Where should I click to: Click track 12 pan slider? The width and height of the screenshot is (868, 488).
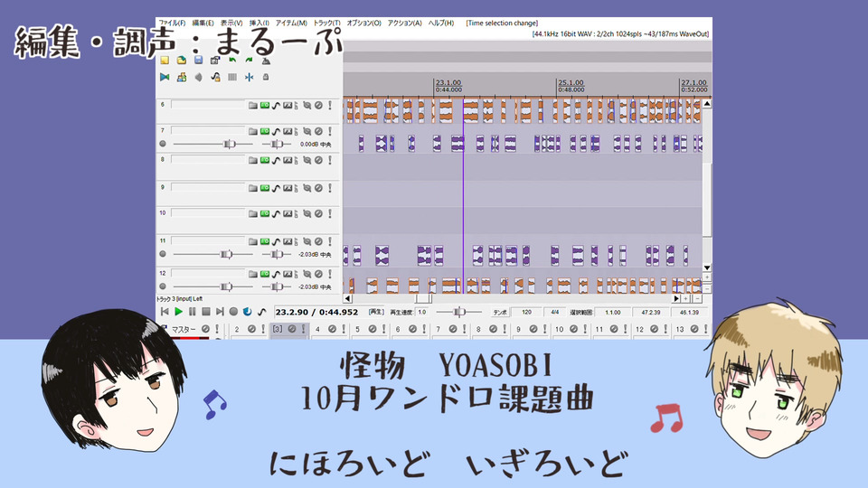277,286
